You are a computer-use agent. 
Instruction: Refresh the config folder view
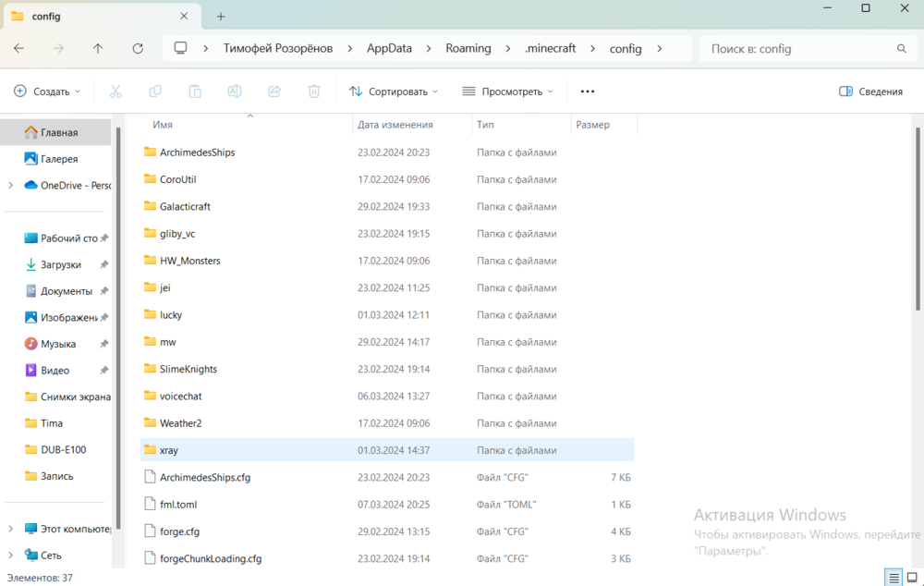pos(138,48)
